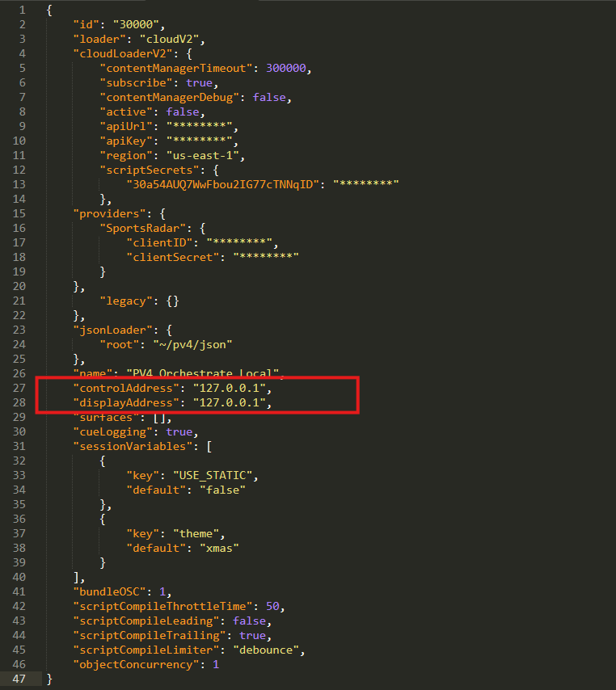Image resolution: width=616 pixels, height=690 pixels.
Task: Click the "objectConcurrency" key
Action: coord(136,664)
